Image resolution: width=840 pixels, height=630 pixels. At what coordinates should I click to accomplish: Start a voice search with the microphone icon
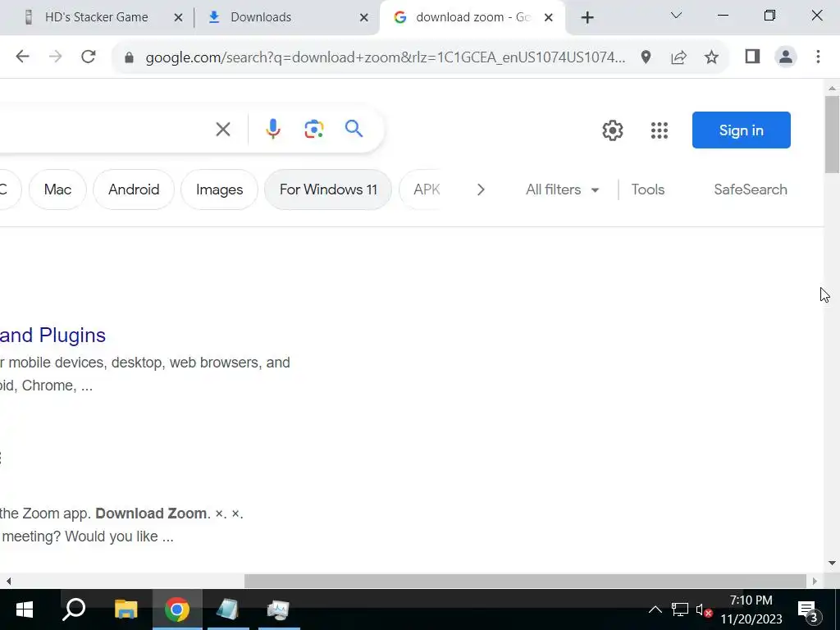tap(272, 129)
